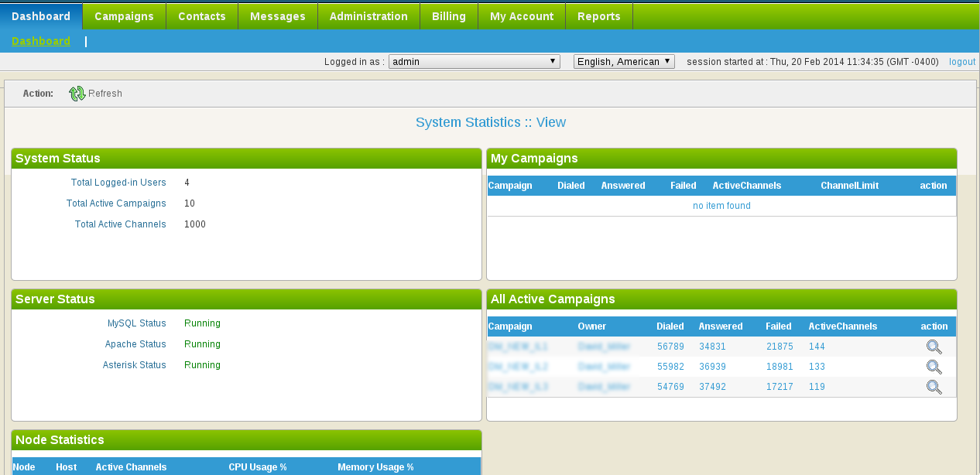Click the dialed count 56789 link
The width and height of the screenshot is (980, 475).
click(x=670, y=347)
